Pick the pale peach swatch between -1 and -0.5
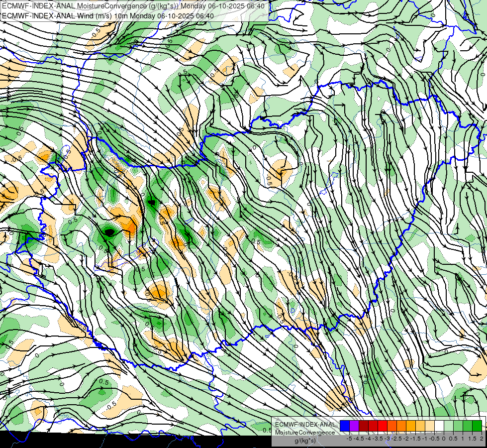The width and height of the screenshot is (487, 448). pos(430,426)
